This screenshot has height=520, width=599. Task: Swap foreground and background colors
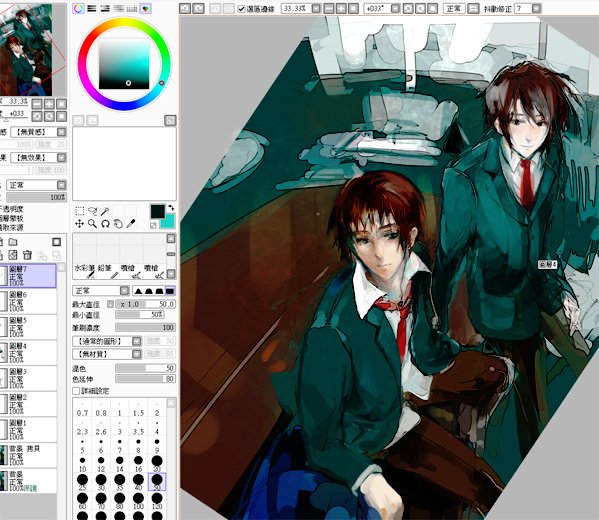pos(172,208)
